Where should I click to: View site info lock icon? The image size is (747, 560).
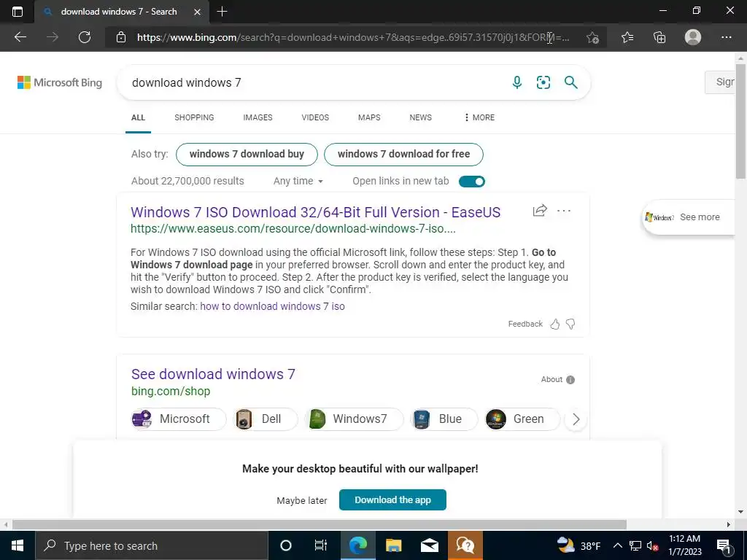pyautogui.click(x=121, y=37)
